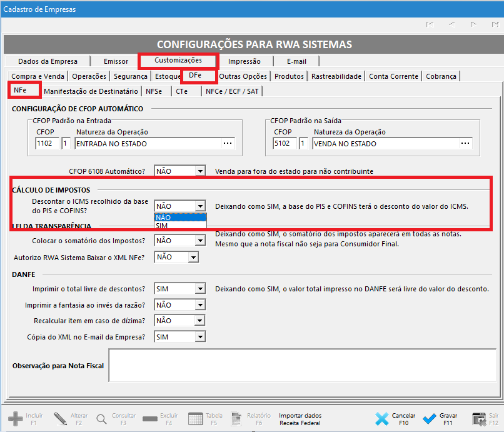Viewport: 504px width, 432px height.
Task: Switch to the CTe tab
Action: click(x=181, y=92)
